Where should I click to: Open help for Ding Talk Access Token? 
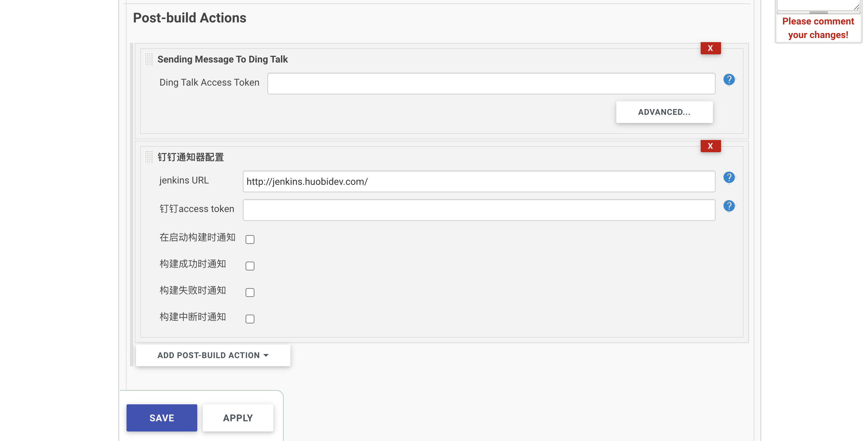[x=729, y=80]
